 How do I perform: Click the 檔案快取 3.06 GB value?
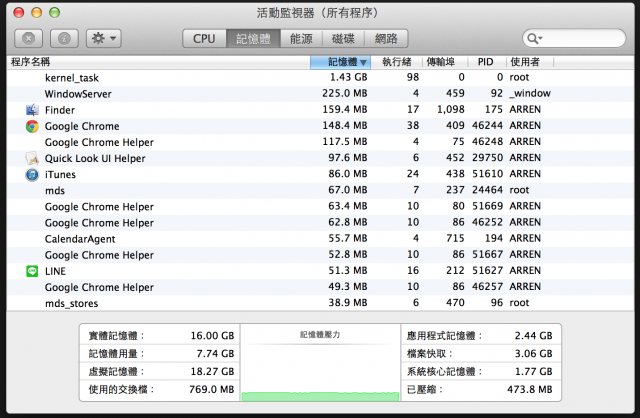533,354
